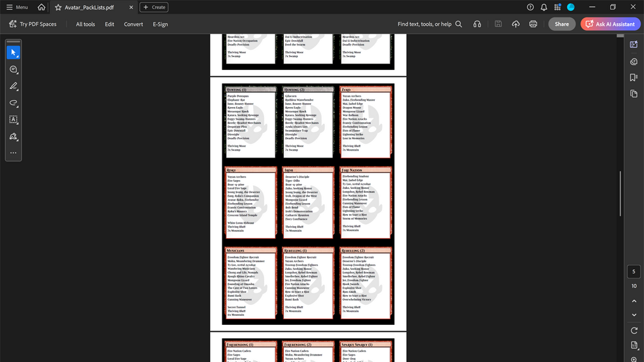Click the total page count 10

tap(634, 286)
